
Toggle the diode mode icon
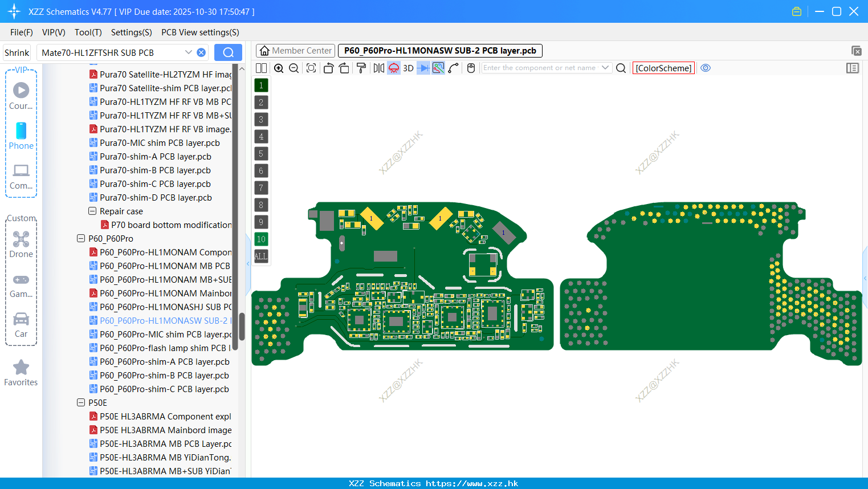(423, 68)
